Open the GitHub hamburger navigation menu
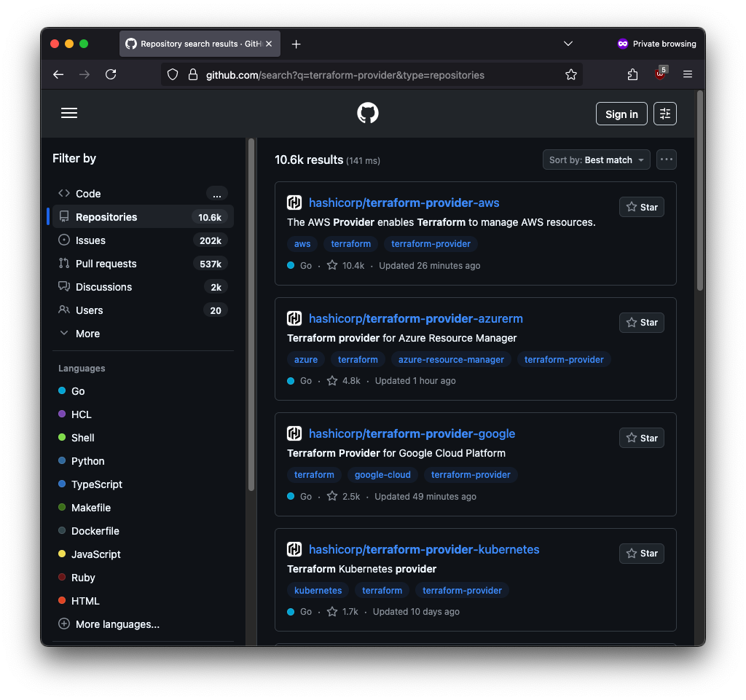 [x=69, y=113]
